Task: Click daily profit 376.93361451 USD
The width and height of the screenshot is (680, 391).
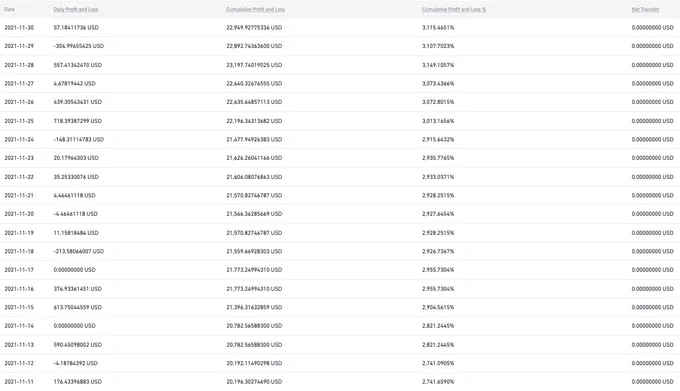Action: [78, 289]
